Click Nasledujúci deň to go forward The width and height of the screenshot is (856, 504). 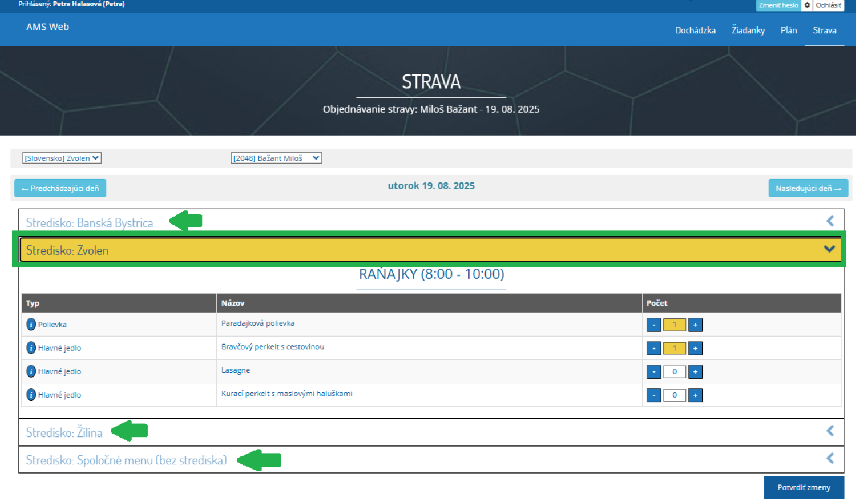808,188
